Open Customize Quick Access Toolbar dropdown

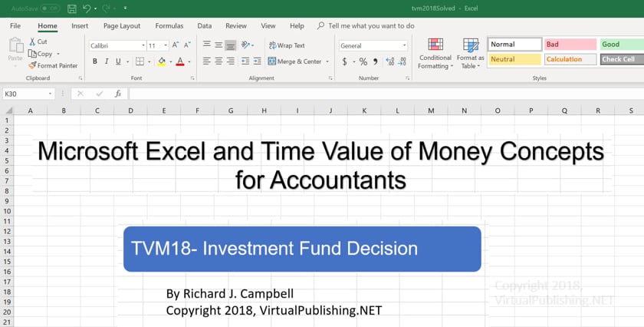click(x=125, y=8)
